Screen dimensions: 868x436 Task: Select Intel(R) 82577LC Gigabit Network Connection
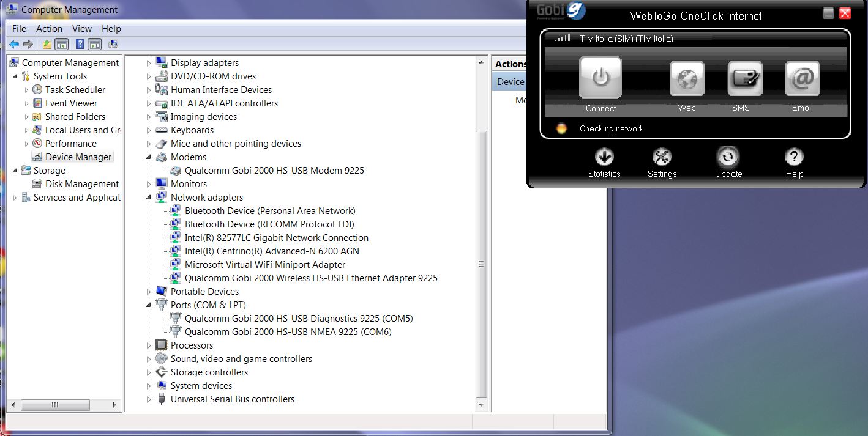coord(277,238)
